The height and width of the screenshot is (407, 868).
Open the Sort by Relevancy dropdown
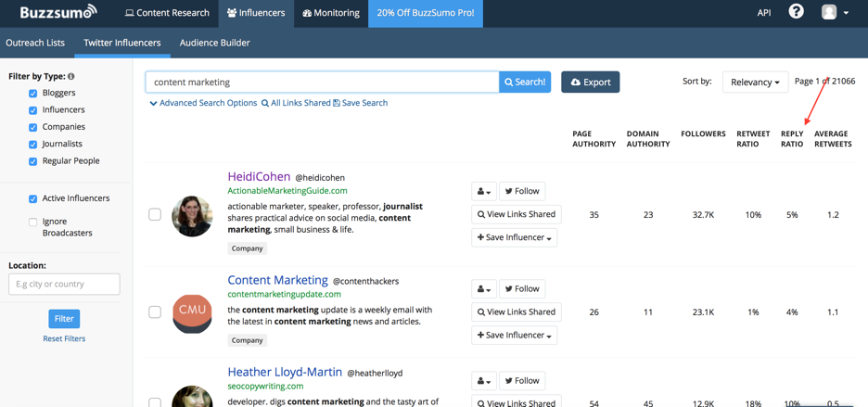755,82
